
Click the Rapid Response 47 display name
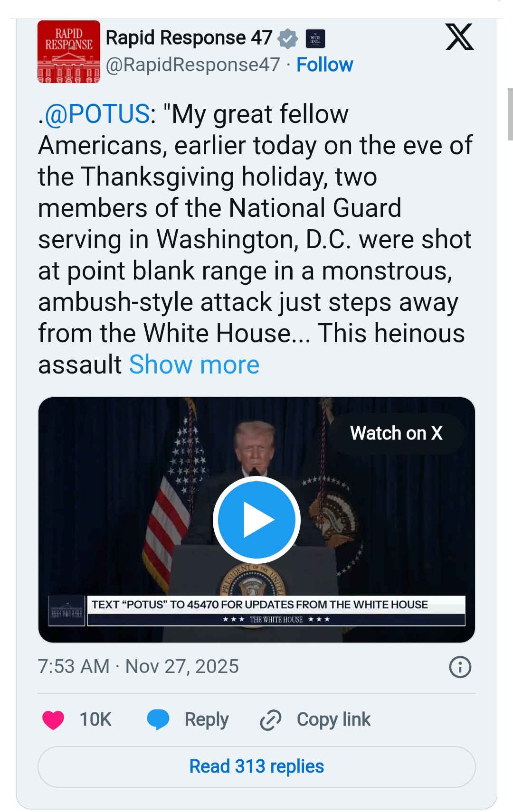click(x=189, y=37)
